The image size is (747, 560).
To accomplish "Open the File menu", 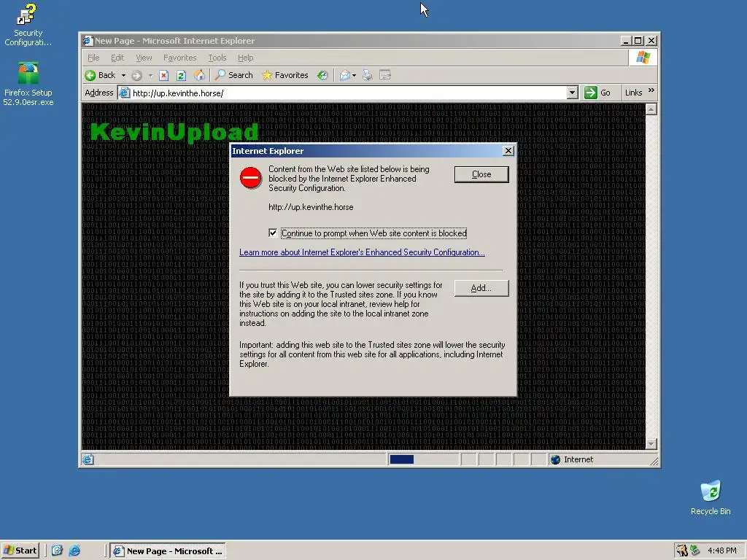I will [x=93, y=58].
